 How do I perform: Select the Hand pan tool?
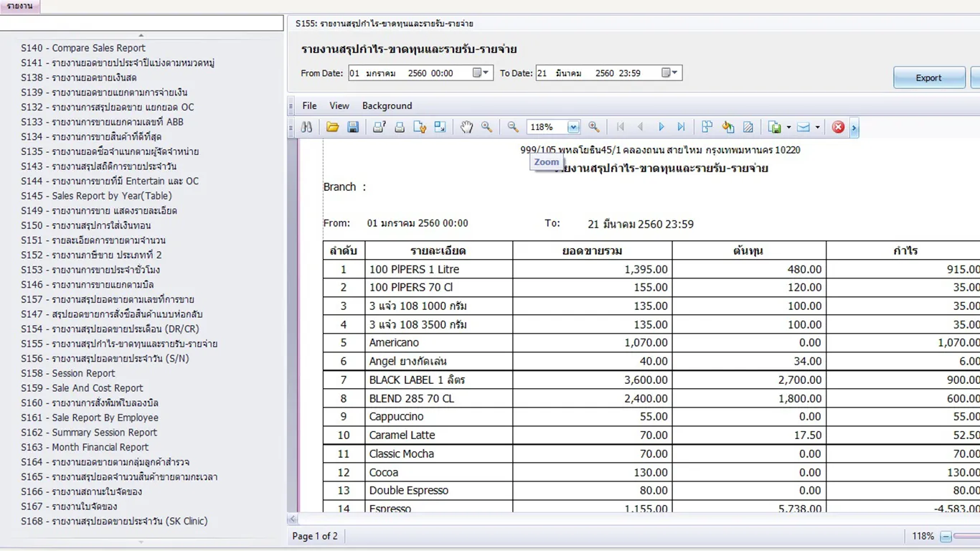[x=466, y=127]
